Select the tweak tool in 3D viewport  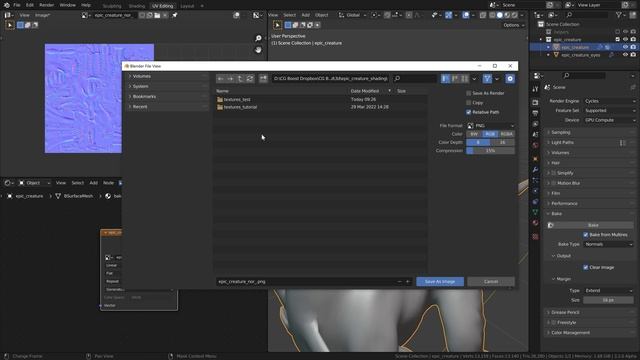(278, 25)
